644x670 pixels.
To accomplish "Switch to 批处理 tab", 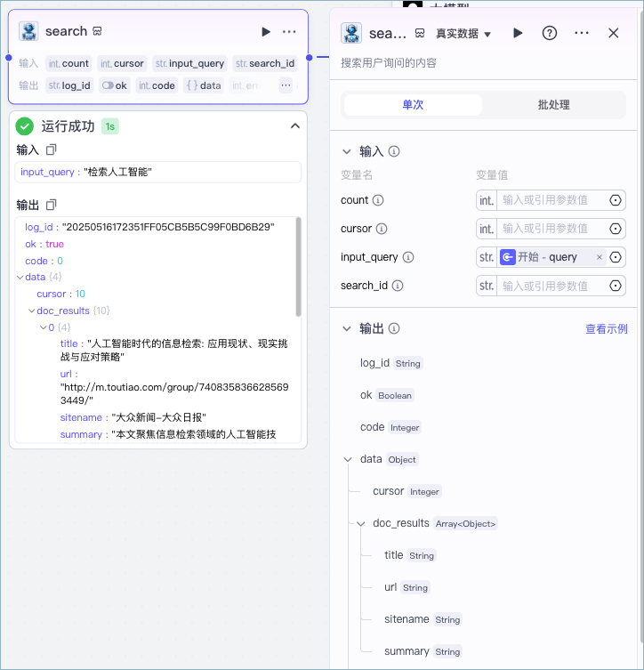I will [553, 105].
